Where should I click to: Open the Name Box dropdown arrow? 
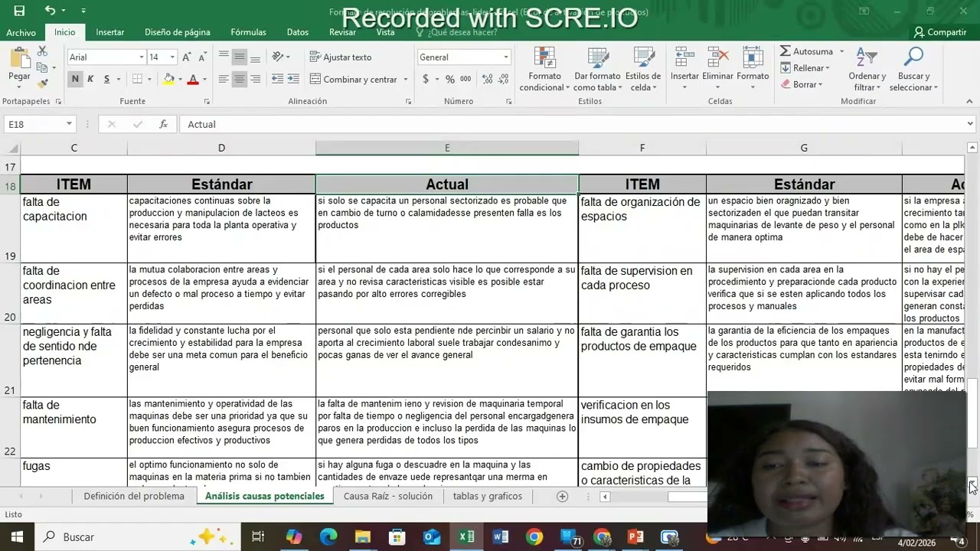tap(69, 124)
